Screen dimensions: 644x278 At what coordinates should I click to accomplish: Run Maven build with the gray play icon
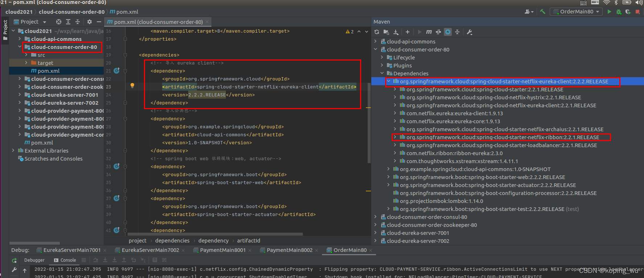[x=420, y=32]
